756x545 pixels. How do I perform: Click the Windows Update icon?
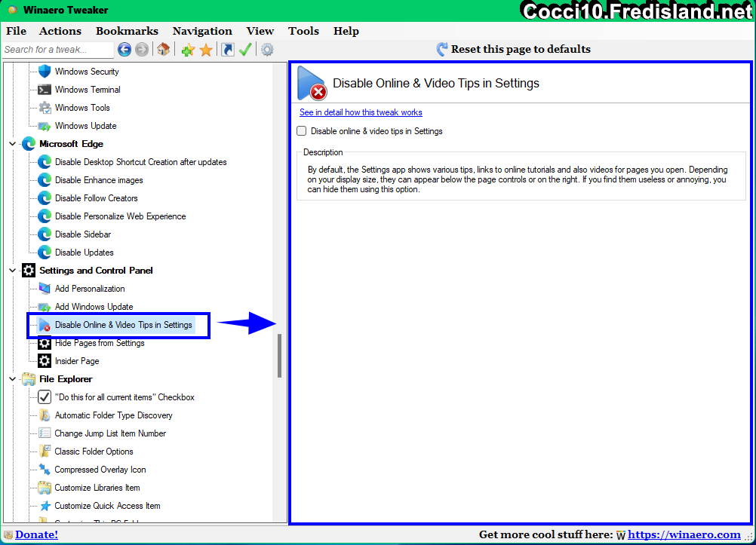[x=45, y=126]
